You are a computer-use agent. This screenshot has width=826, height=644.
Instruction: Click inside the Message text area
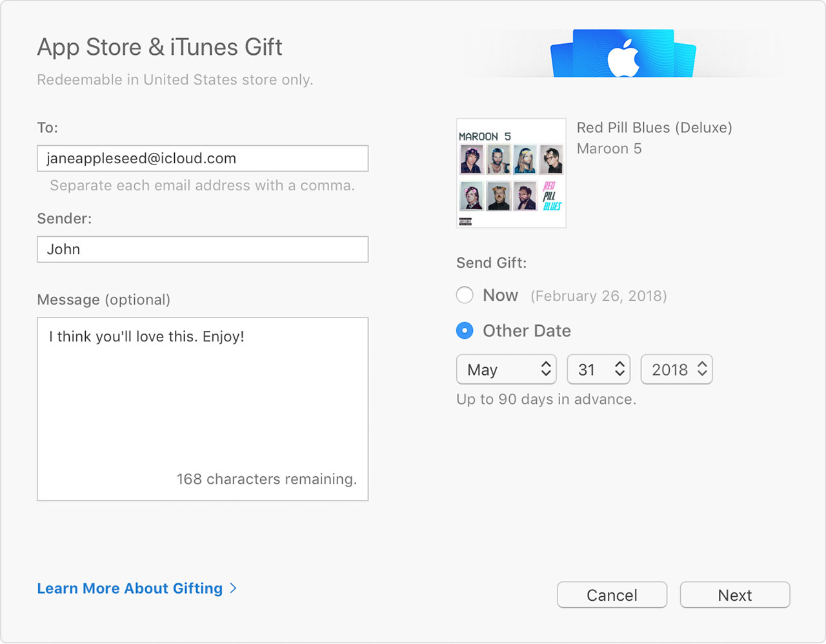[x=203, y=409]
